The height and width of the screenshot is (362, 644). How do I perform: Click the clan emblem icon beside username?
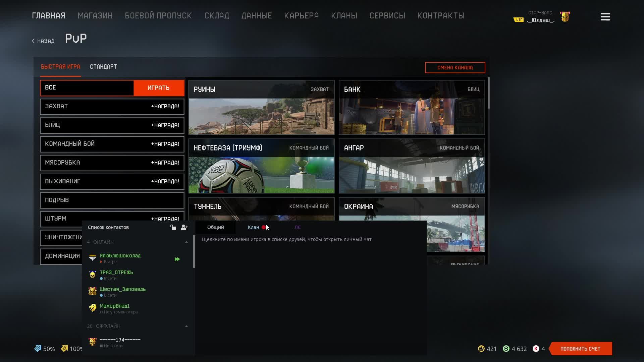coord(565,17)
